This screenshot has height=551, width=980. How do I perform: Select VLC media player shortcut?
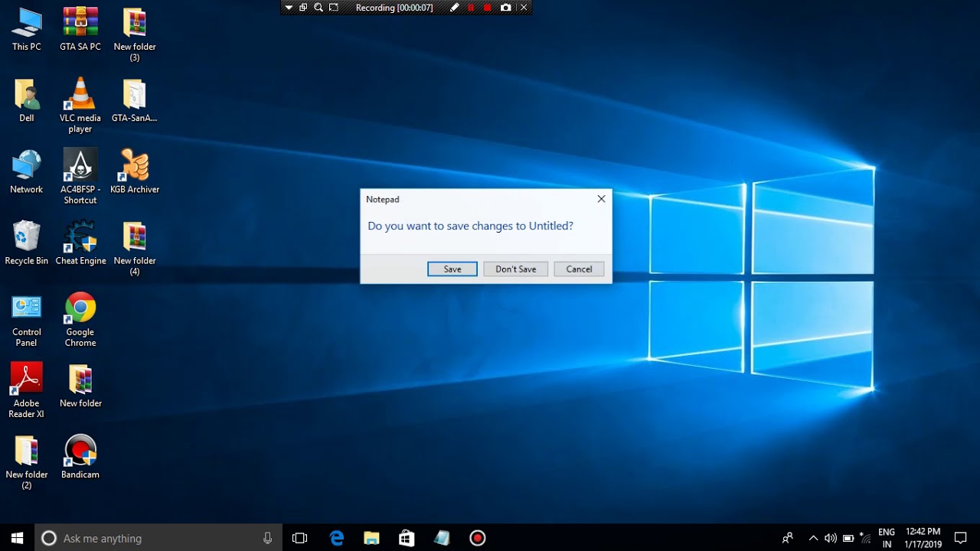point(80,106)
